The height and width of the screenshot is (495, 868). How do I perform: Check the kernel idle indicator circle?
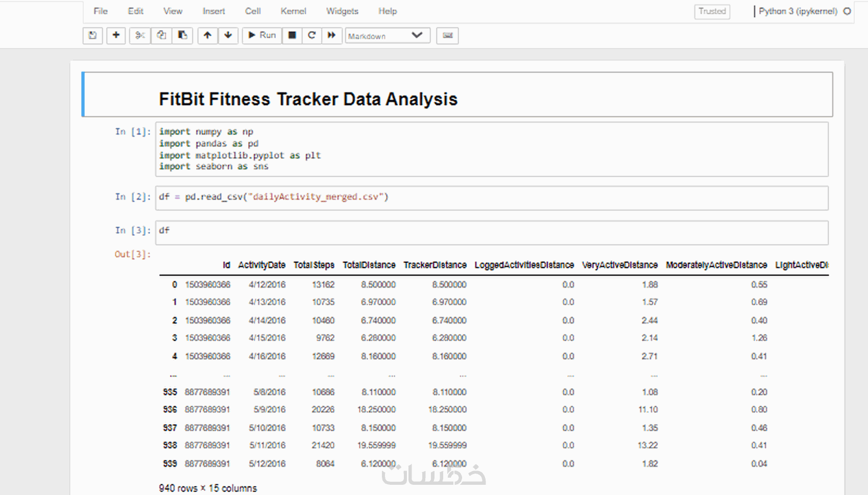click(x=847, y=11)
